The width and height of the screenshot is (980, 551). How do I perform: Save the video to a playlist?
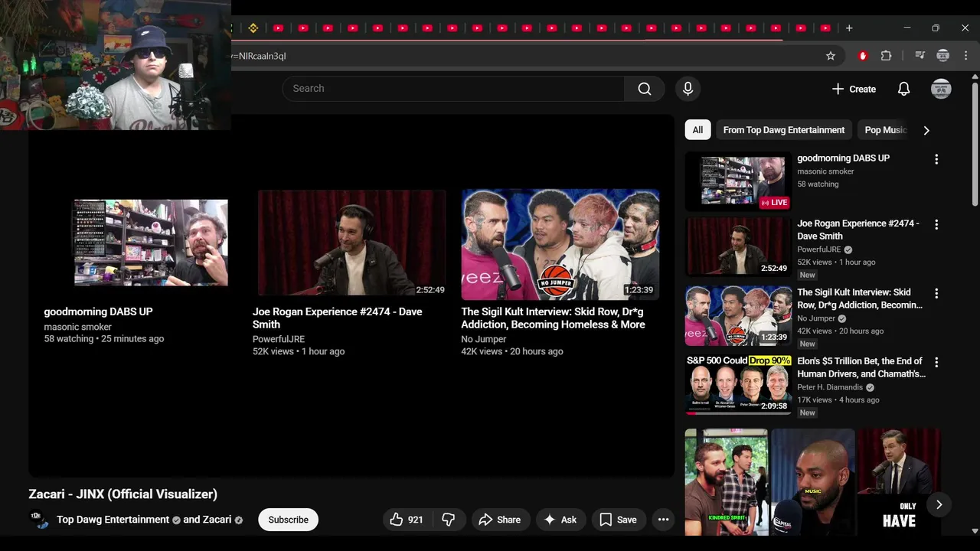(x=619, y=520)
